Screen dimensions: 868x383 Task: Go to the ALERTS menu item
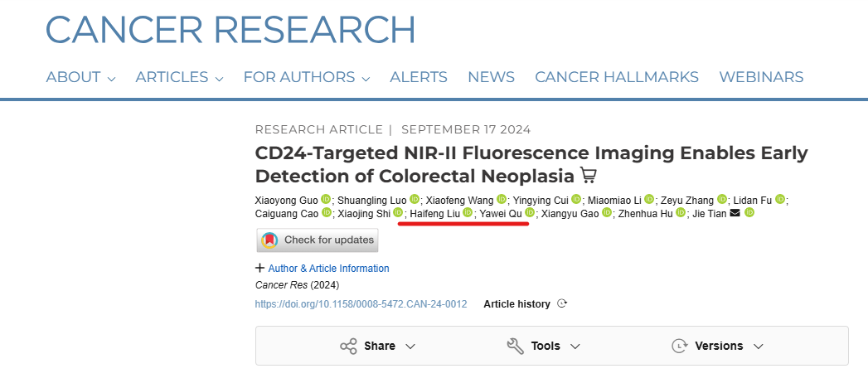[419, 77]
